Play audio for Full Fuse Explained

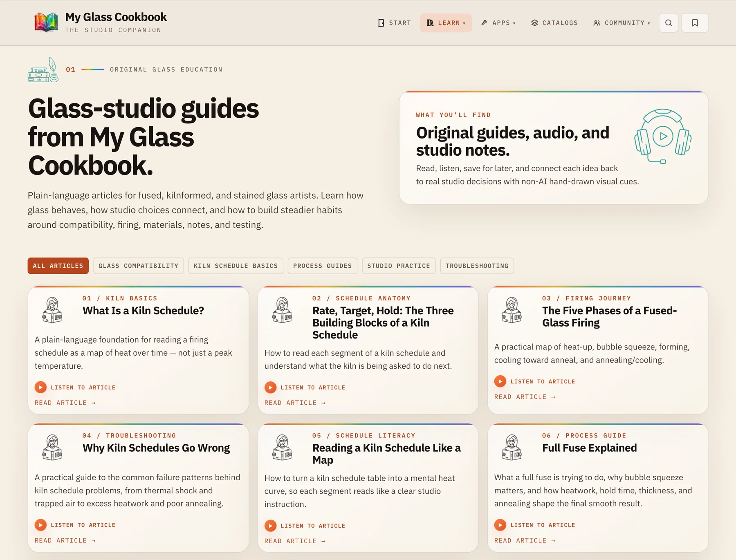pos(500,525)
